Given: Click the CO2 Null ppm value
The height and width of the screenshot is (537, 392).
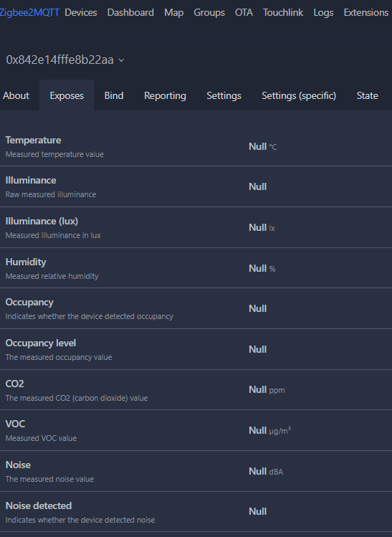Looking at the screenshot, I should click(x=267, y=390).
